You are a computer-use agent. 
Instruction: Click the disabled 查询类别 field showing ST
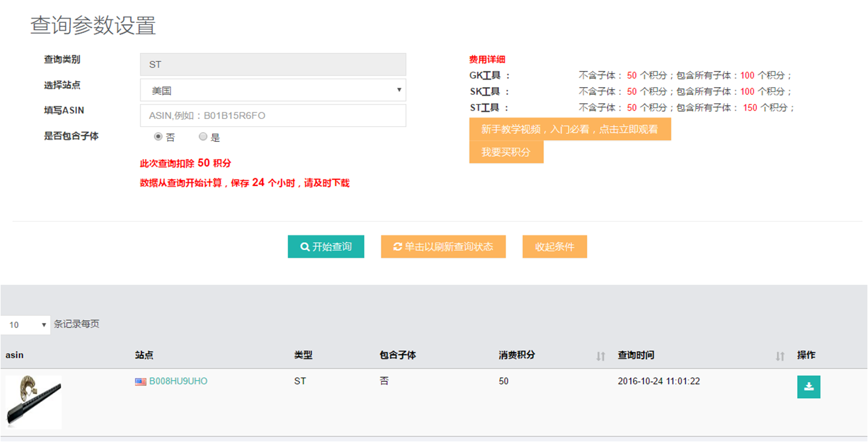[273, 65]
